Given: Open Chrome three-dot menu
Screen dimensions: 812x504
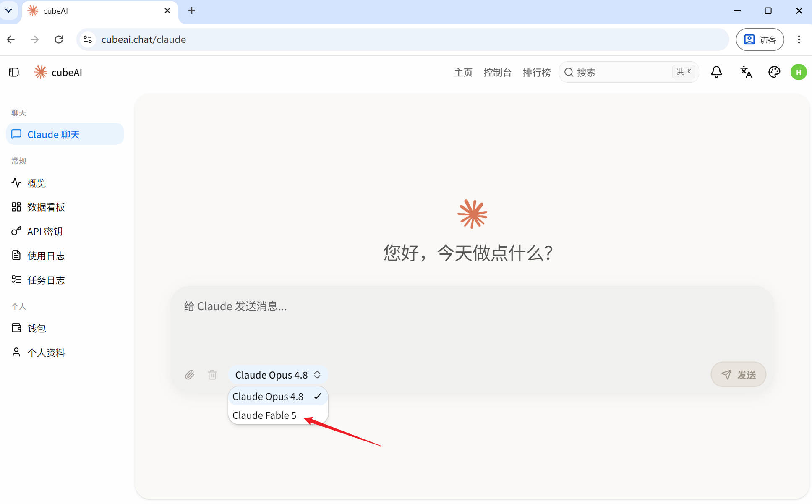Looking at the screenshot, I should [799, 39].
